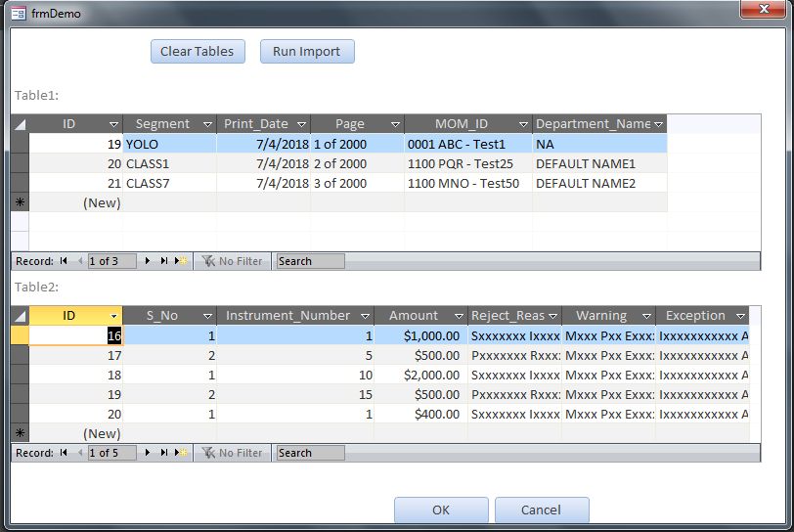Focus the Table1 Search box
This screenshot has height=532, width=794.
310,261
